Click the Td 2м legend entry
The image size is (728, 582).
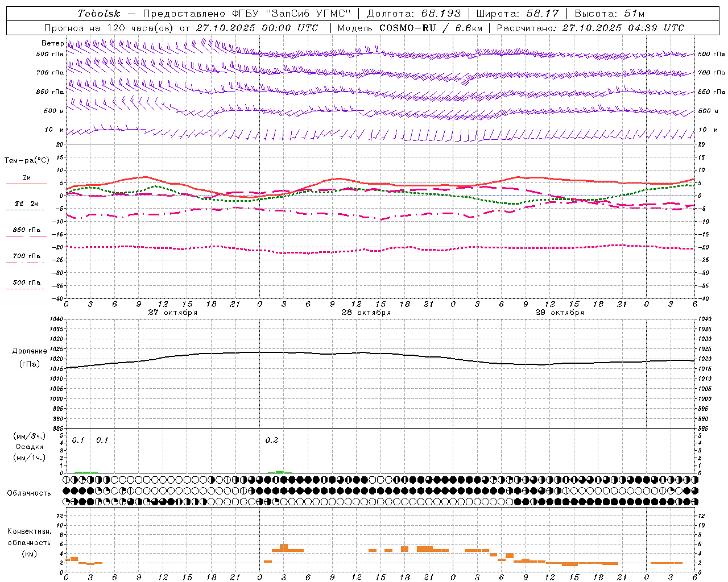[27, 203]
